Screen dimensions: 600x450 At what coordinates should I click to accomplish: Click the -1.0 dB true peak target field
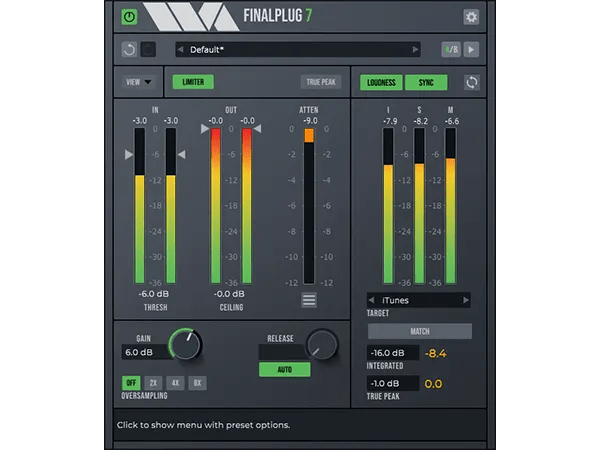pos(393,383)
